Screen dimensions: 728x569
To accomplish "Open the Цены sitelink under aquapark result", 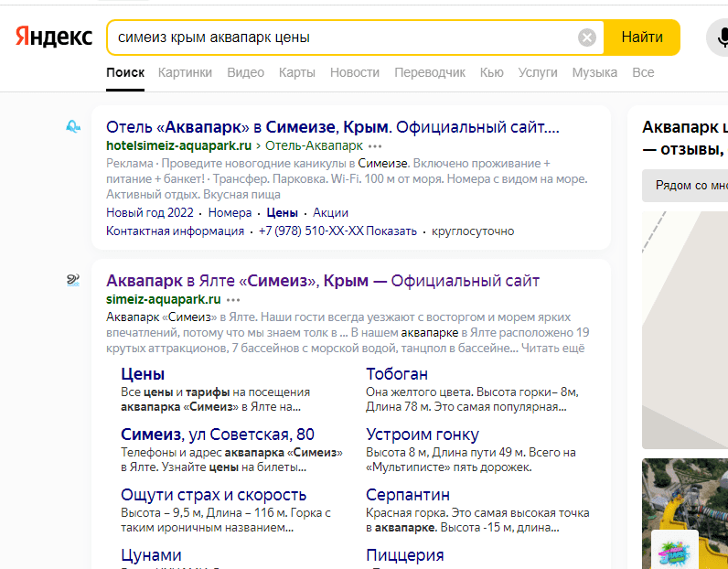I will (x=143, y=374).
